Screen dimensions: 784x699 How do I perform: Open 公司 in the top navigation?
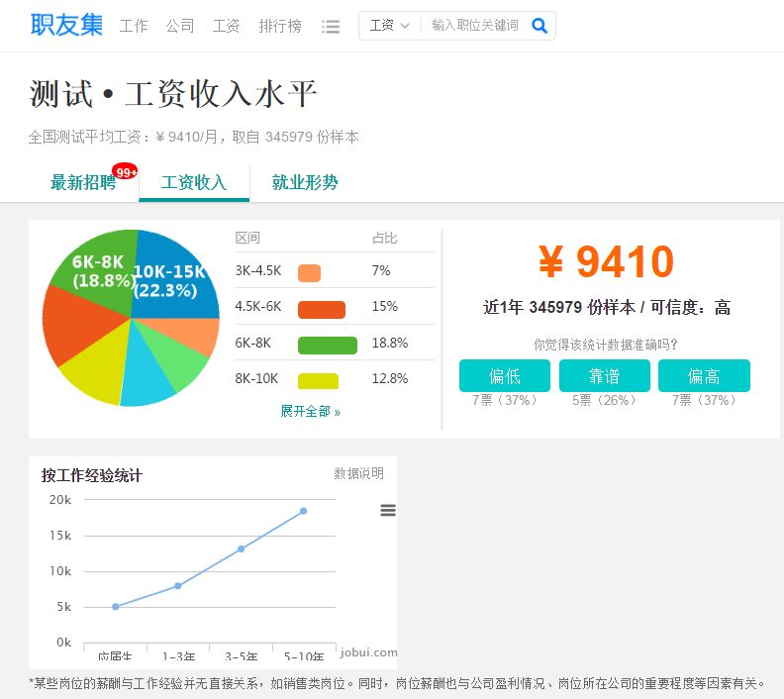180,26
